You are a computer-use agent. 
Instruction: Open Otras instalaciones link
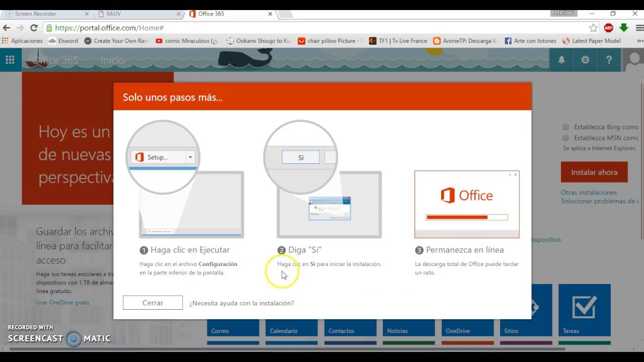tap(589, 193)
